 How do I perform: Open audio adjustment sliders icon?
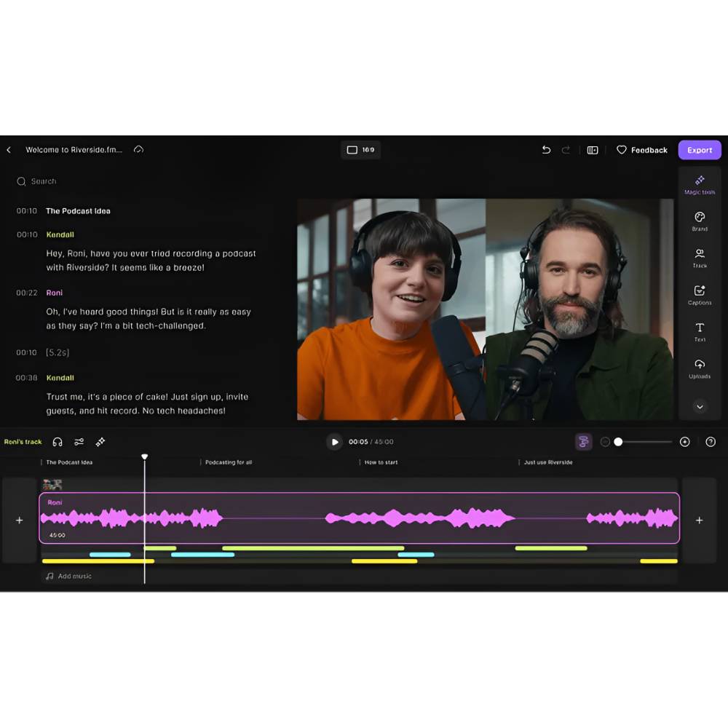pyautogui.click(x=79, y=442)
